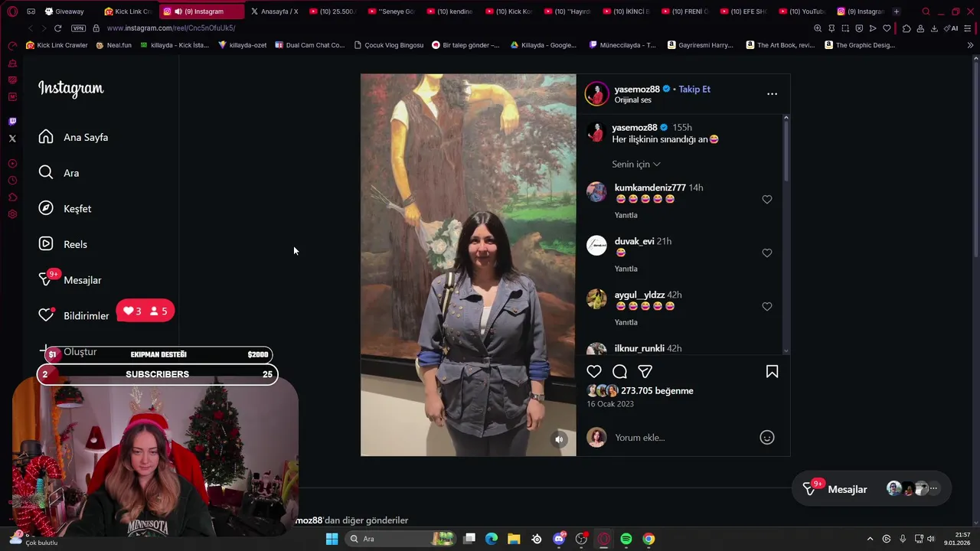
Task: Open yasemoz88 avatar in post header
Action: [596, 93]
